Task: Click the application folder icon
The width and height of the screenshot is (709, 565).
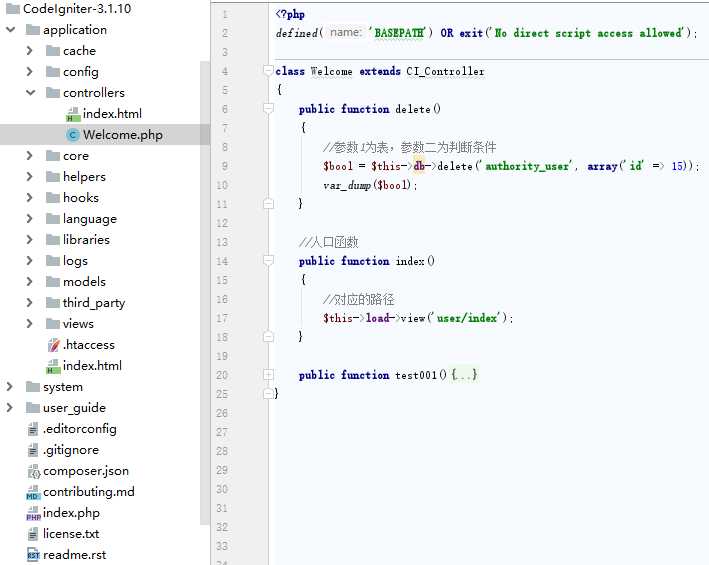Action: pyautogui.click(x=33, y=30)
